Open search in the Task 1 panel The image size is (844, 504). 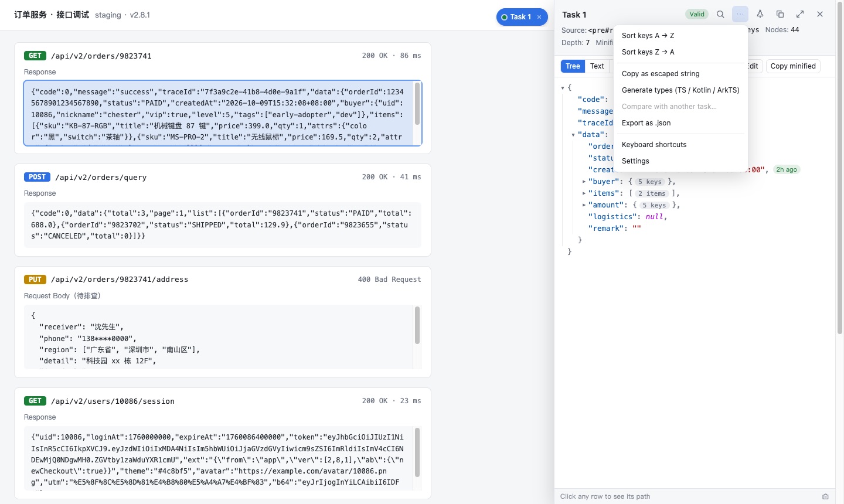pyautogui.click(x=720, y=15)
